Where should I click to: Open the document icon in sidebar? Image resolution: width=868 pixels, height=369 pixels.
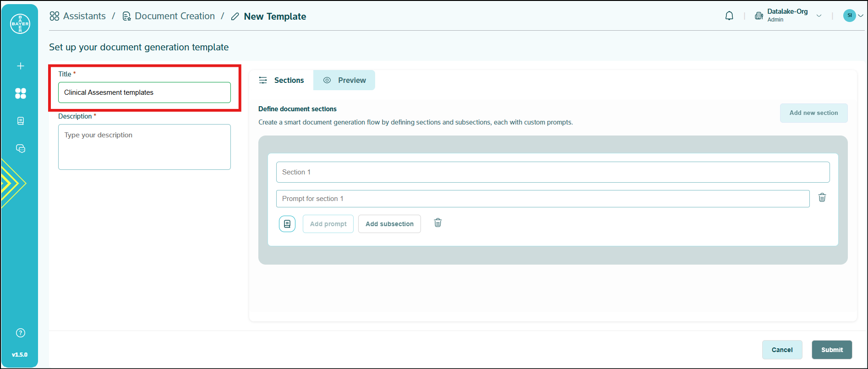tap(21, 121)
